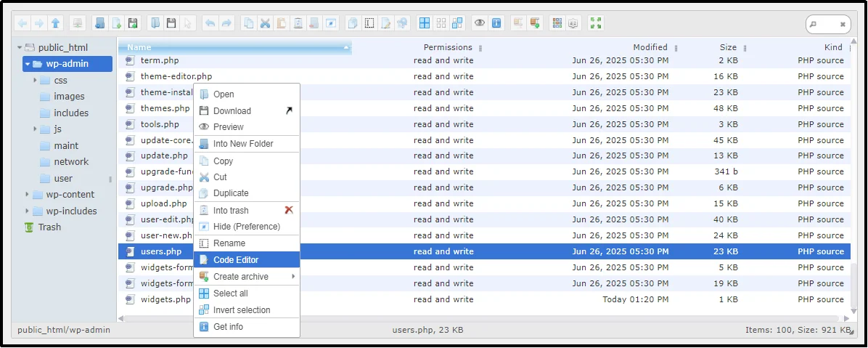The width and height of the screenshot is (868, 348).
Task: Click the toolbar Download floppy icon
Action: tap(171, 23)
